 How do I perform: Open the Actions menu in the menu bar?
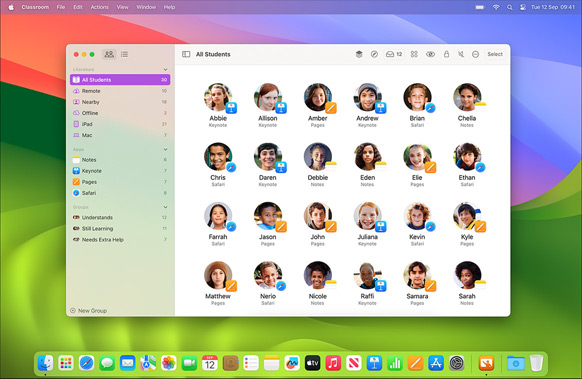[99, 7]
